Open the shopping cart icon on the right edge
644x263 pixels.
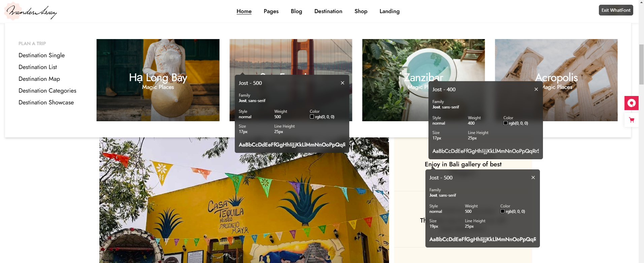pyautogui.click(x=632, y=120)
